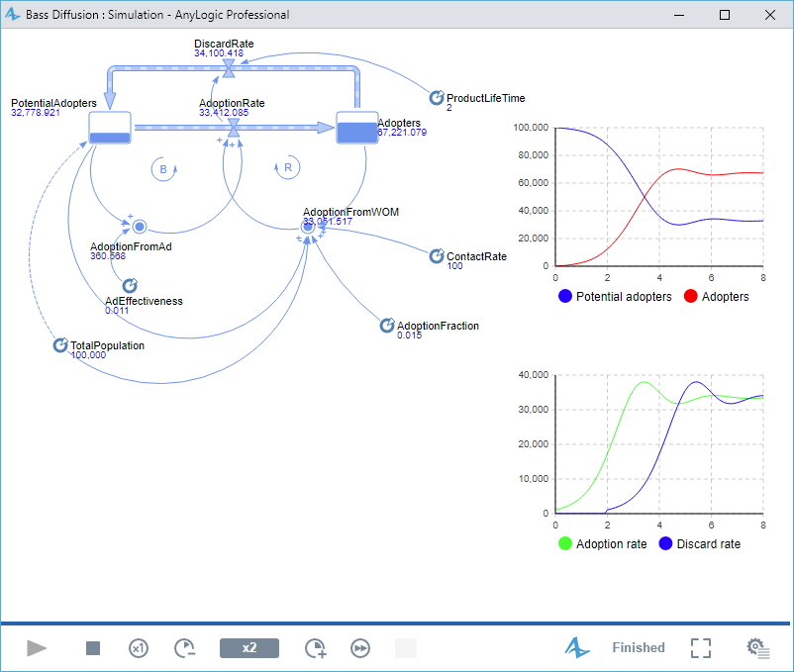Click the x2 speed indicator button
The image size is (794, 672).
click(249, 647)
